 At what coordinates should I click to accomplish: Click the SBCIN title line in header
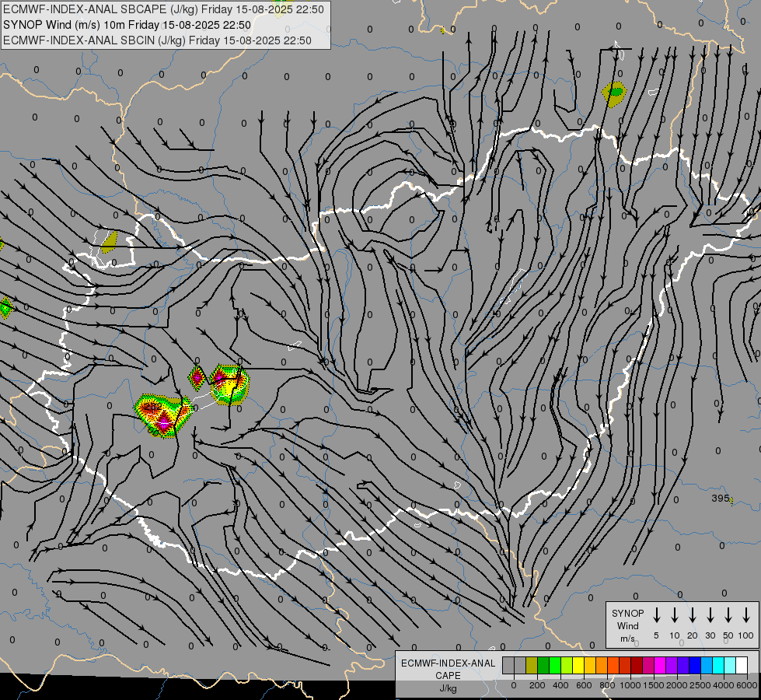click(x=157, y=40)
